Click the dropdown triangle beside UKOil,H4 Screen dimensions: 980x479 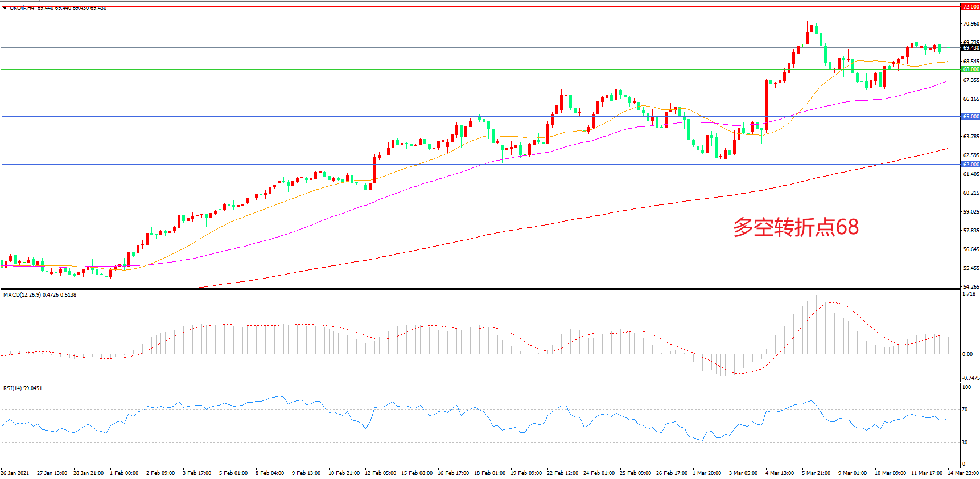[5, 8]
